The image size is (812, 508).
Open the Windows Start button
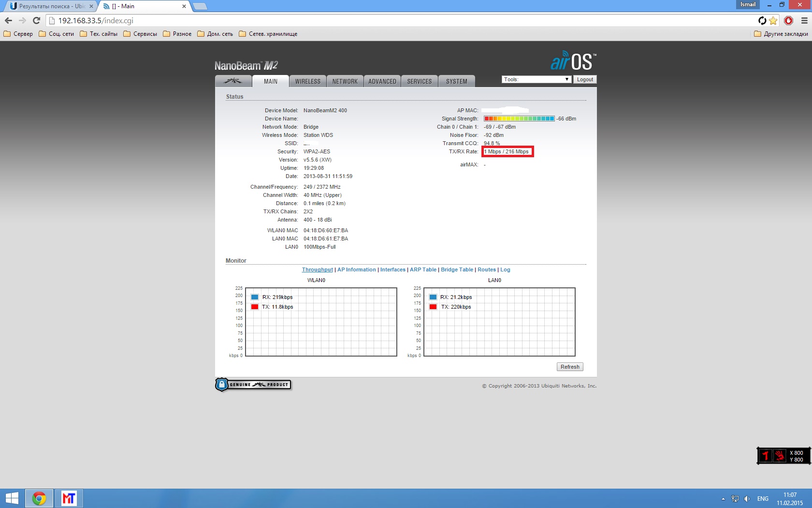pyautogui.click(x=12, y=498)
